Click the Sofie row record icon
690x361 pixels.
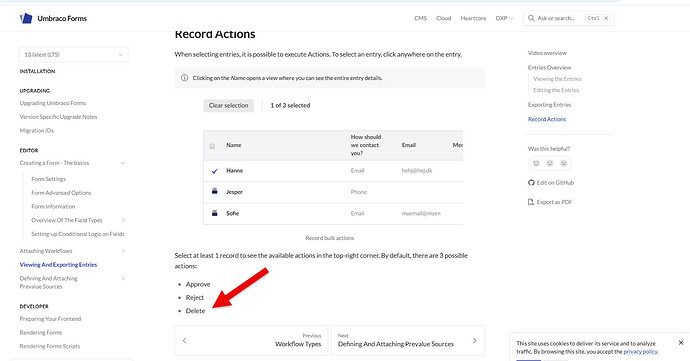[215, 213]
